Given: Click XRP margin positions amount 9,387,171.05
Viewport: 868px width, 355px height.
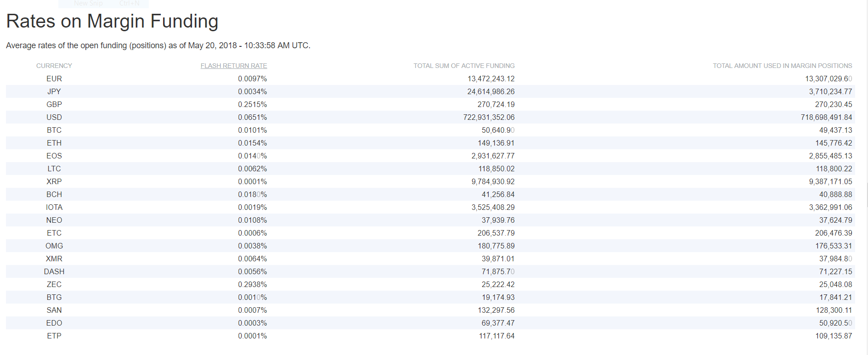Looking at the screenshot, I should point(830,181).
